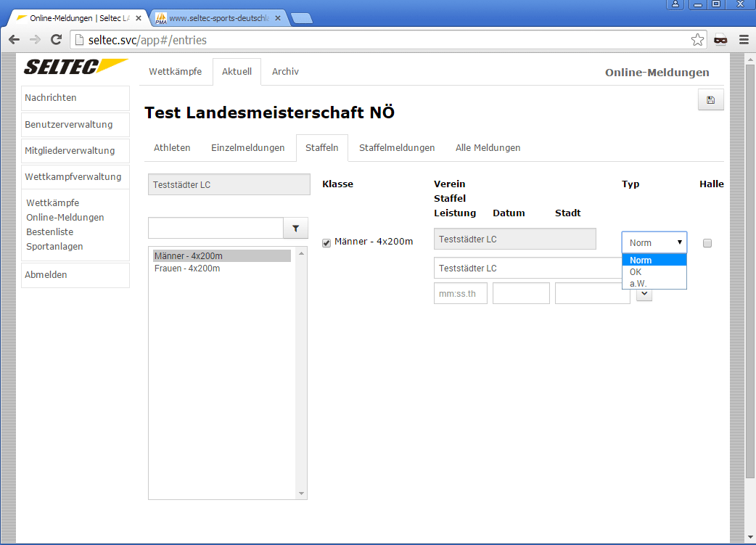Enable the Halle checkbox
Viewport: 756px width, 545px height.
tap(707, 243)
